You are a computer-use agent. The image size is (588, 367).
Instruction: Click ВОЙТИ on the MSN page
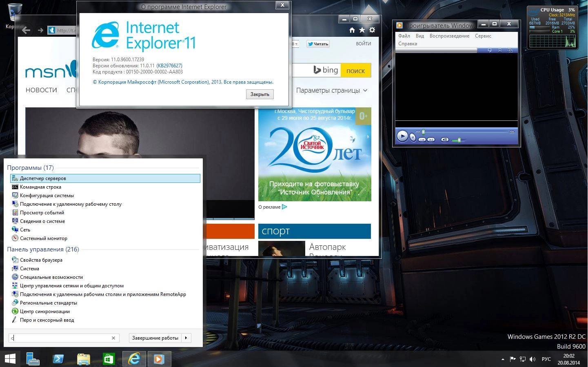(363, 44)
